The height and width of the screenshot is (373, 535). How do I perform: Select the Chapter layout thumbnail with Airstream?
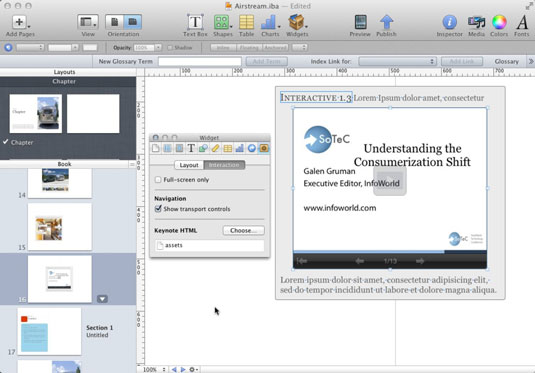[36, 114]
